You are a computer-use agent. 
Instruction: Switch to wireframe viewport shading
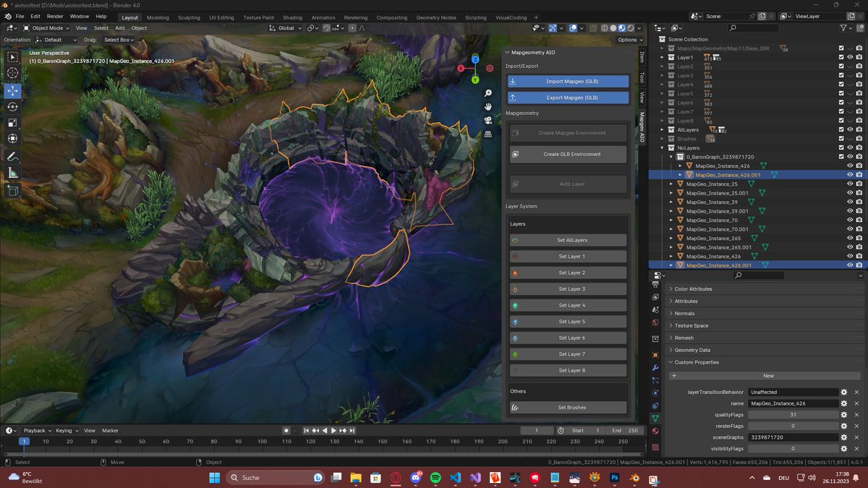(603, 28)
